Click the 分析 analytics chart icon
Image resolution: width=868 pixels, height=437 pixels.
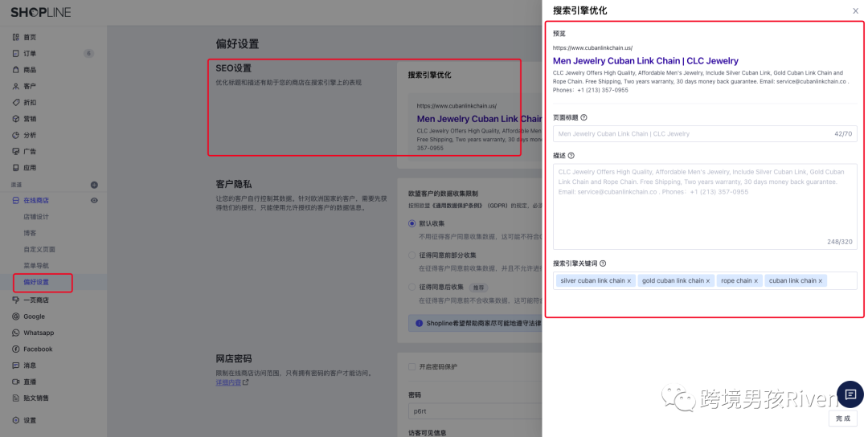pos(16,135)
